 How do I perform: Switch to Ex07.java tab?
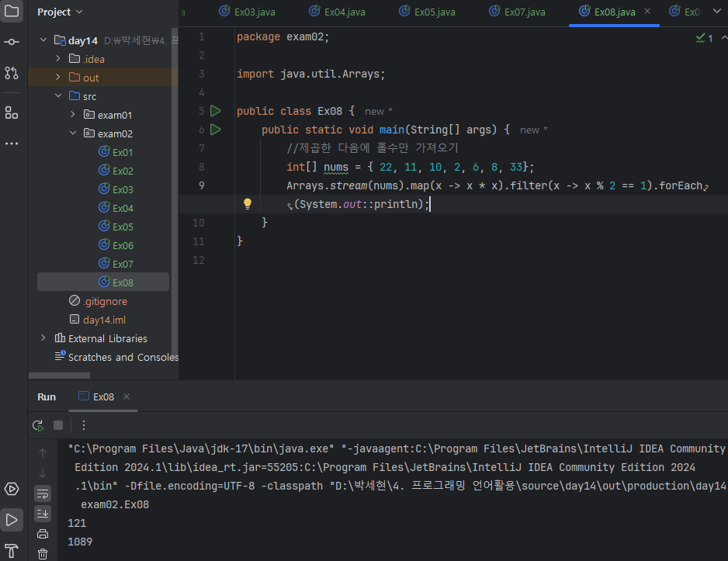(x=517, y=12)
